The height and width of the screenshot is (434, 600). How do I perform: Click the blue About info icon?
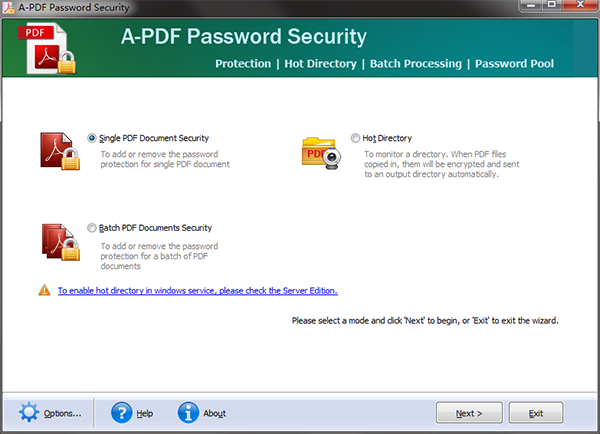point(188,412)
